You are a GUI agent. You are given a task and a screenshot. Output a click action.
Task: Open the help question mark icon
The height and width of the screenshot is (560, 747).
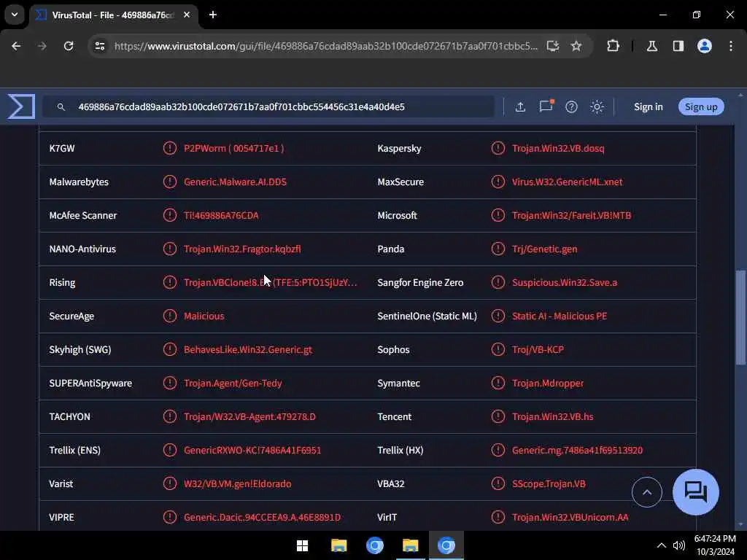coord(571,106)
